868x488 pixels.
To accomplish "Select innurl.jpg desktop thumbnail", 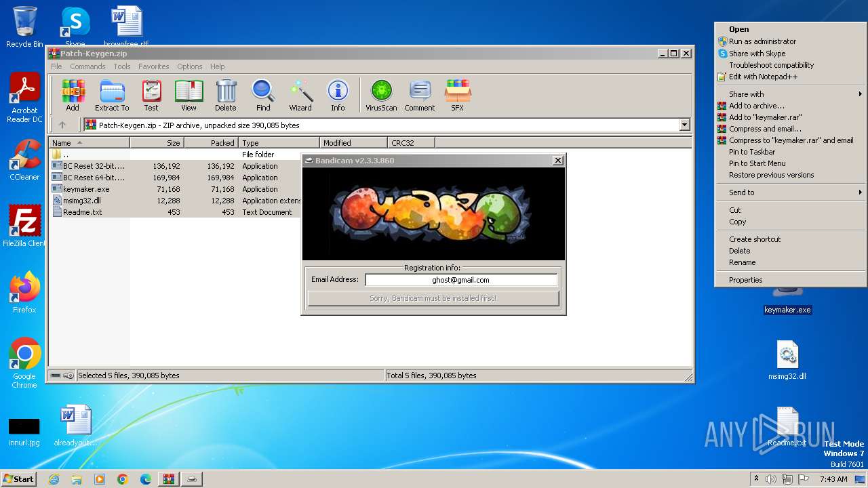I will point(24,432).
